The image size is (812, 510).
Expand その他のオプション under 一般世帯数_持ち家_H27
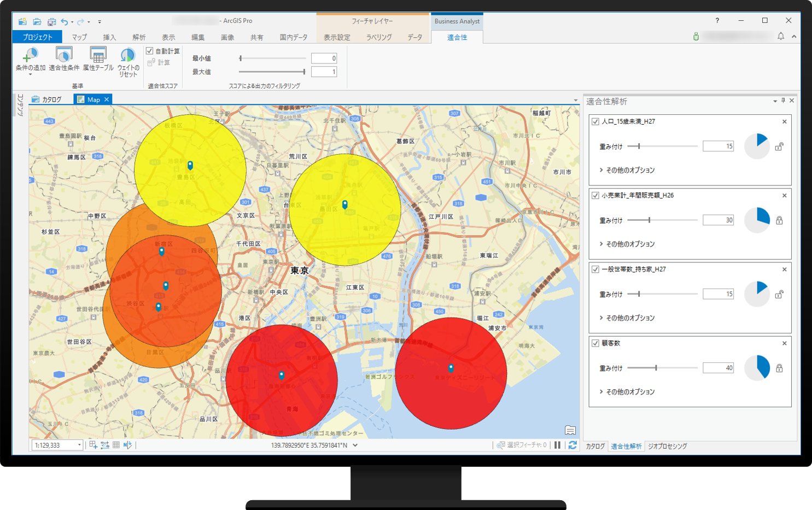(x=627, y=318)
